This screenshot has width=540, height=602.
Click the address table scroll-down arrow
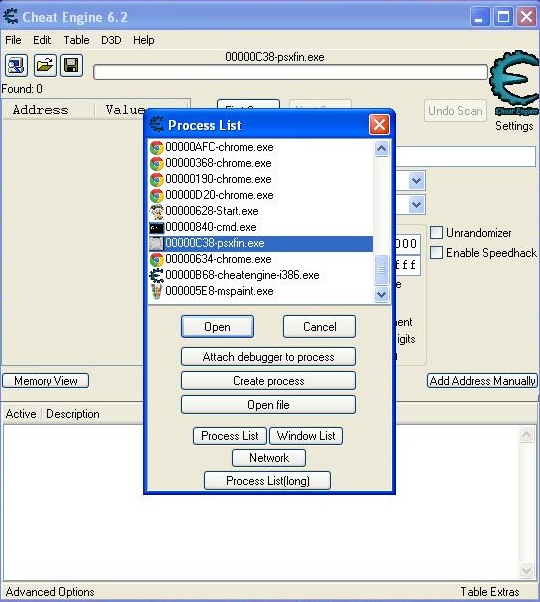(526, 570)
